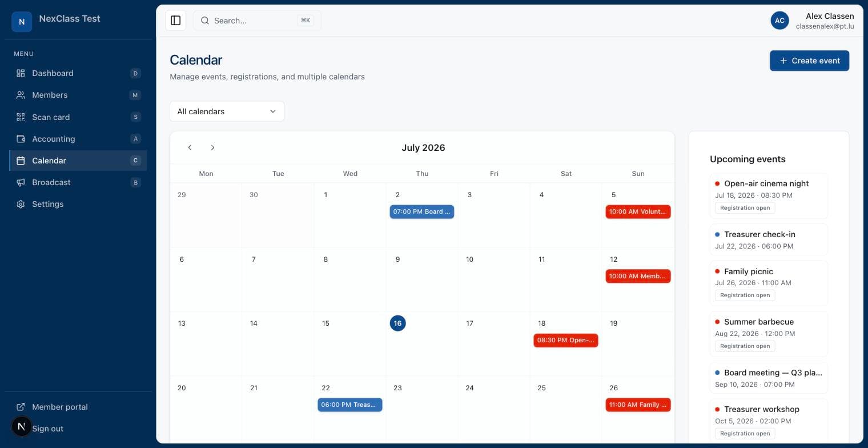Image resolution: width=868 pixels, height=448 pixels.
Task: Click the ⌘K search shortcut badge
Action: [x=306, y=21]
